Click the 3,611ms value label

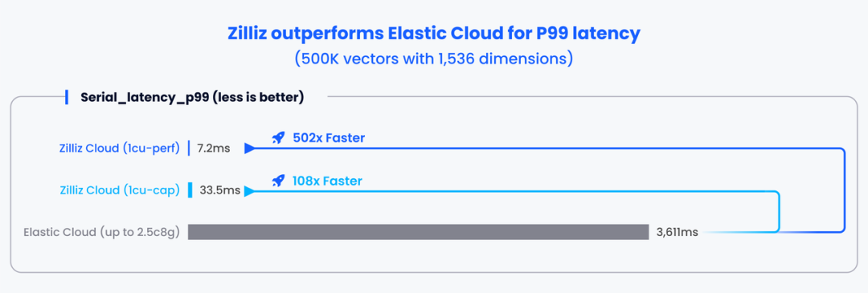tap(677, 233)
